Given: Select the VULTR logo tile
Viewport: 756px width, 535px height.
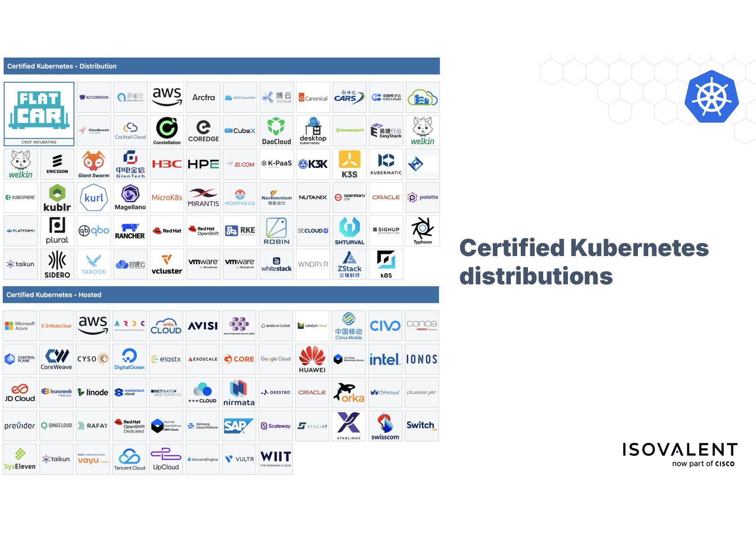Looking at the screenshot, I should 239,459.
